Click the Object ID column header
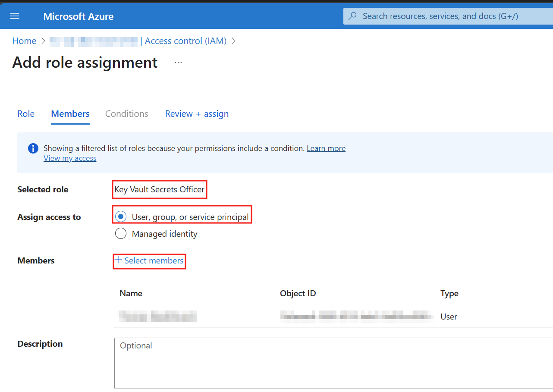The image size is (553, 392). point(298,293)
